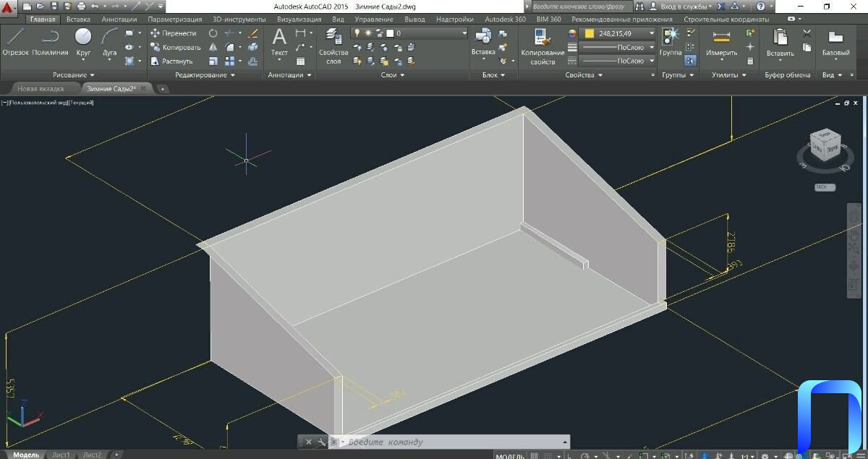Expand the Утилиты panel
The image size is (868, 459).
(x=729, y=75)
